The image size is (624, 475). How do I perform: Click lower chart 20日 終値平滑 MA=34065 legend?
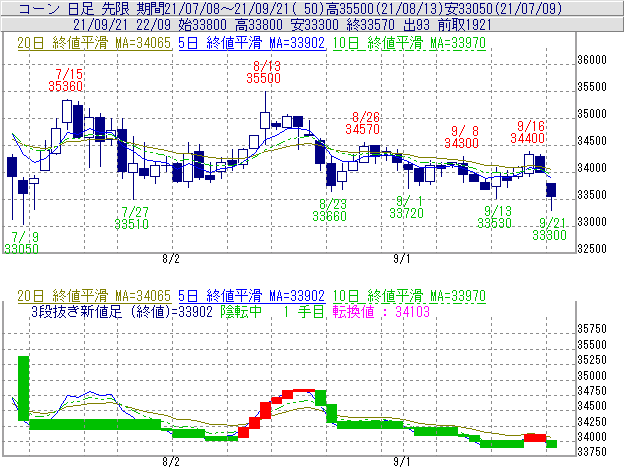94,296
